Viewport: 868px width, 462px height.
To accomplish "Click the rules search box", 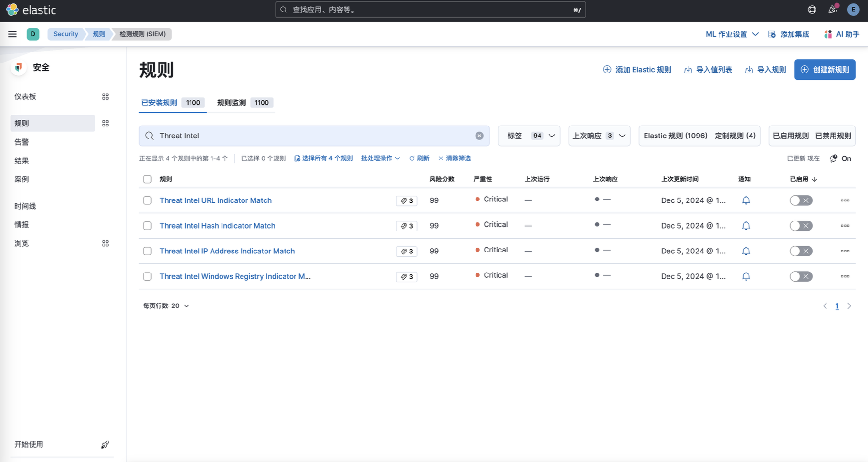I will (314, 136).
